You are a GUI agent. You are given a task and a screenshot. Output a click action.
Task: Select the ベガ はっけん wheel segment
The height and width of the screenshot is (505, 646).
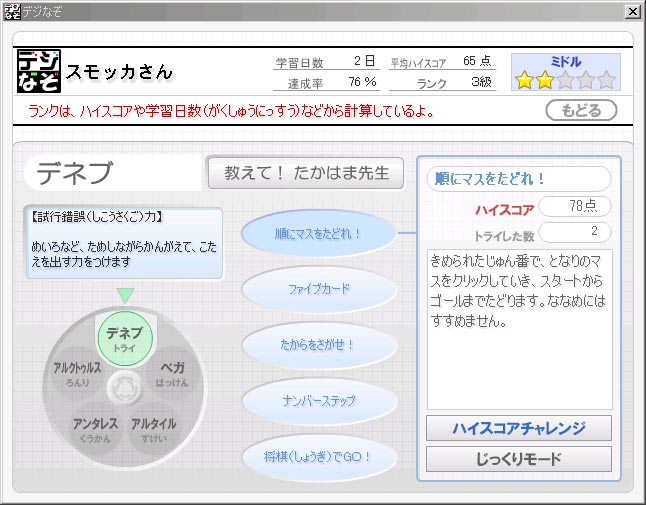pos(173,374)
